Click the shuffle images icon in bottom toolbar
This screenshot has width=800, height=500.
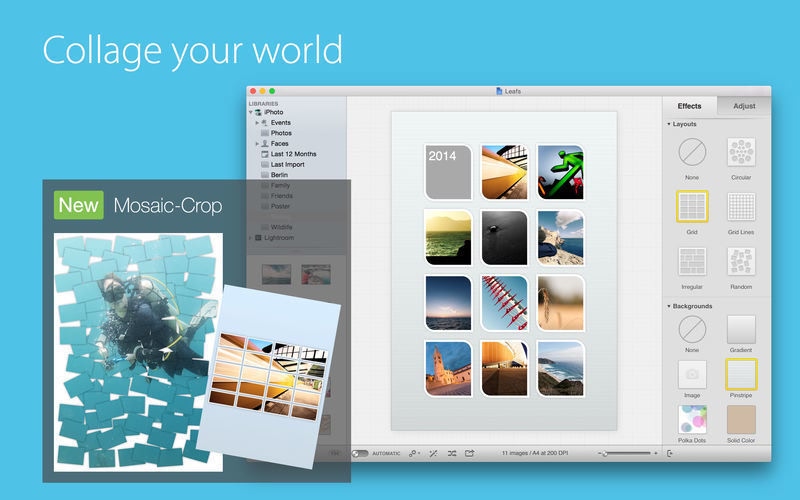coord(452,453)
